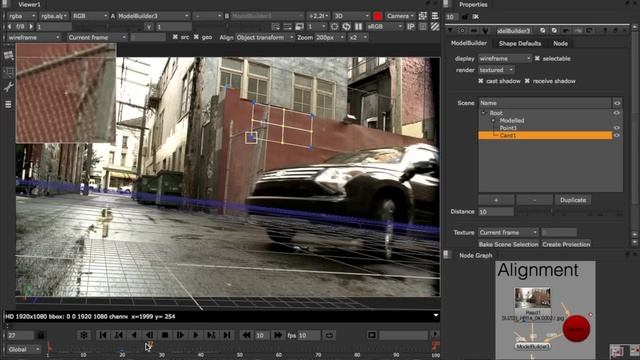
Task: Click the region of interest icon
Action: tap(334, 27)
